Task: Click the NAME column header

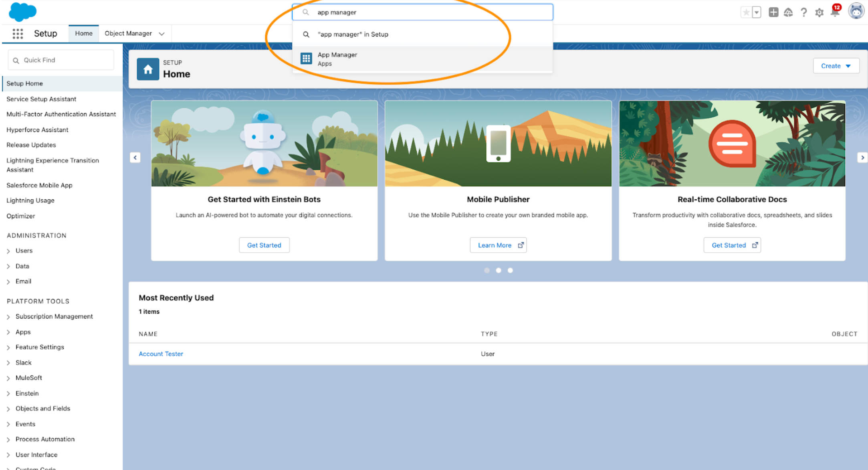Action: coord(148,334)
